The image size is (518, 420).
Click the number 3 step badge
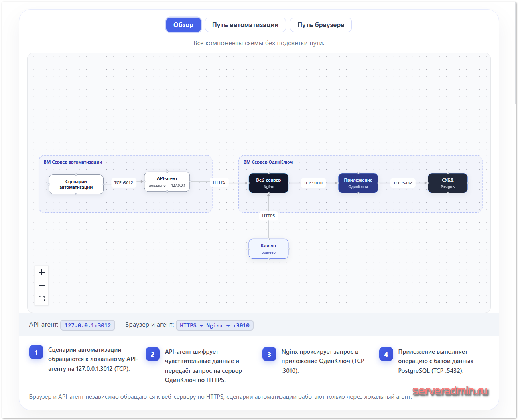point(269,354)
